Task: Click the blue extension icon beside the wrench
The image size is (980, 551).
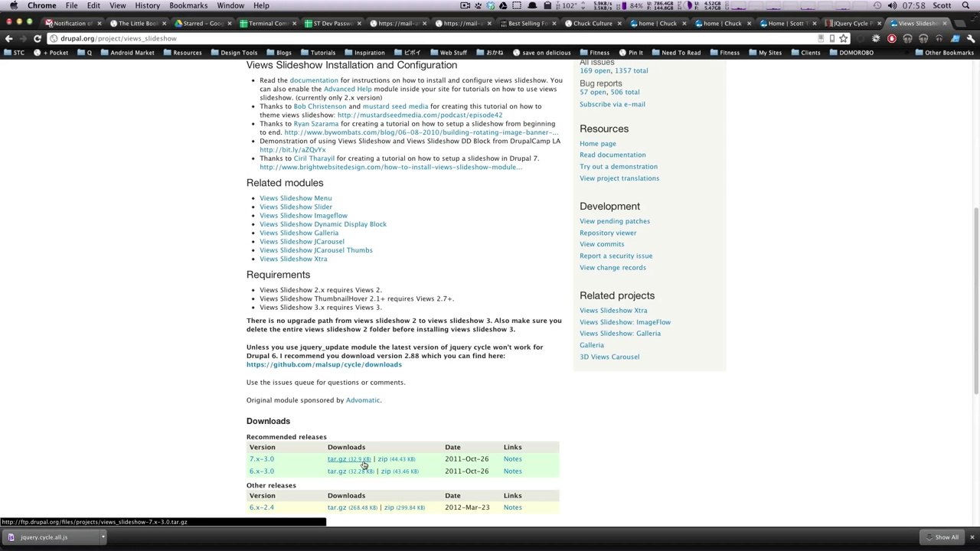Action: pos(955,38)
